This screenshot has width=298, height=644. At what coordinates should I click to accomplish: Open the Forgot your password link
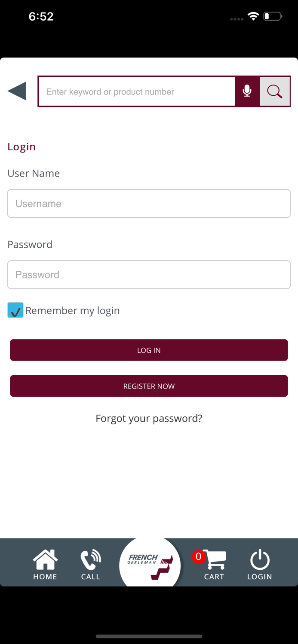(149, 418)
